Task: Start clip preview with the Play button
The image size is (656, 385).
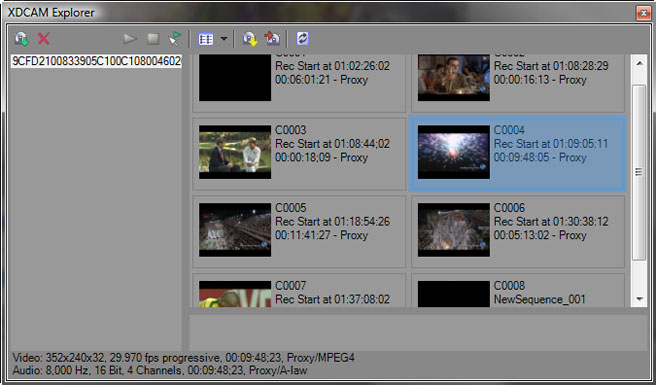Action: tap(130, 39)
